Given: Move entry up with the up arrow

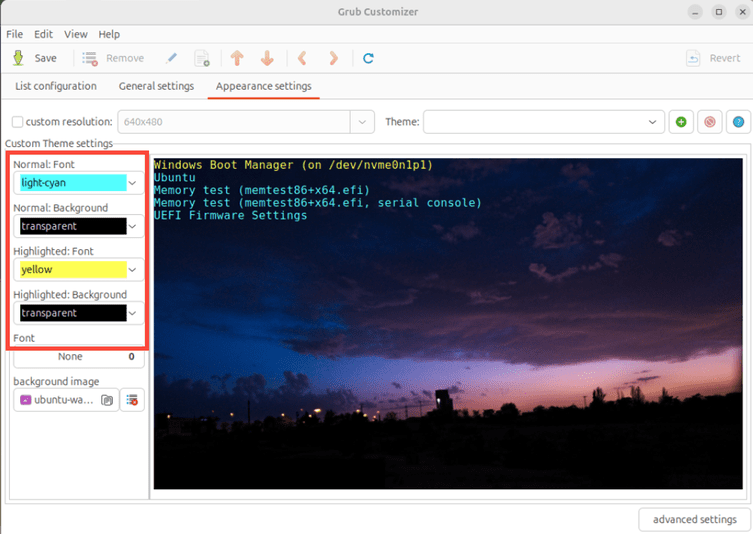Looking at the screenshot, I should pos(237,58).
